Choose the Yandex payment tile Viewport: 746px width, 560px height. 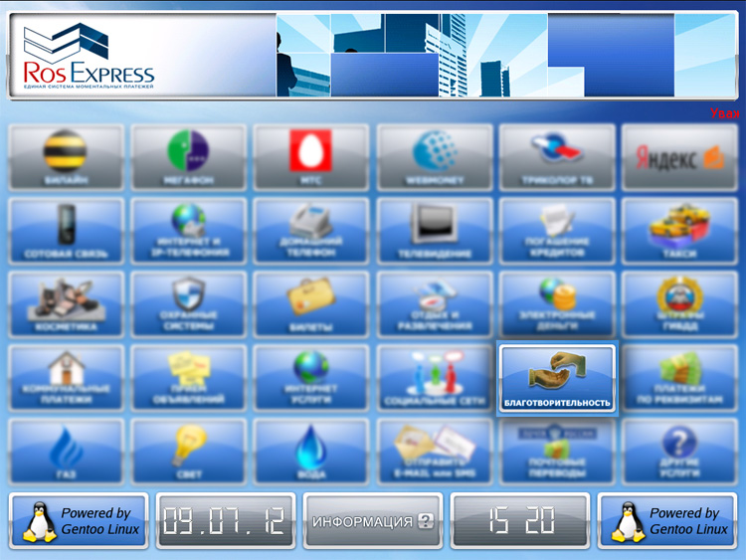pos(680,158)
